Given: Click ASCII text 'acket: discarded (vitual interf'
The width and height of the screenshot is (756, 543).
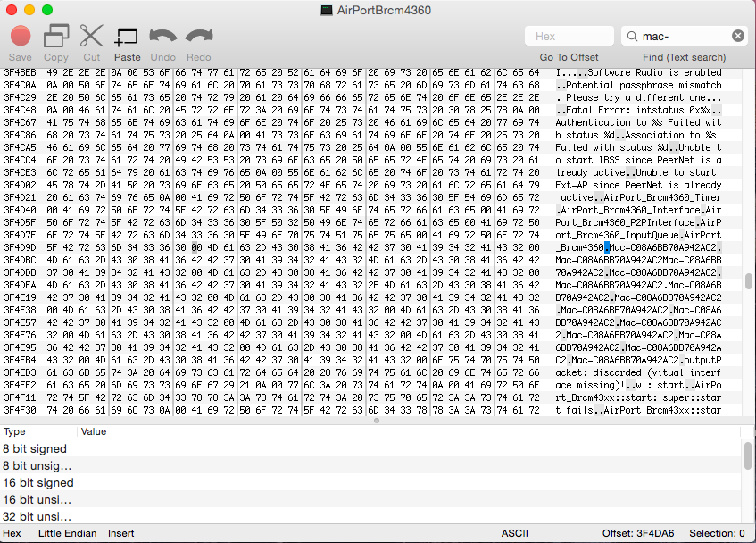Looking at the screenshot, I should (638, 372).
